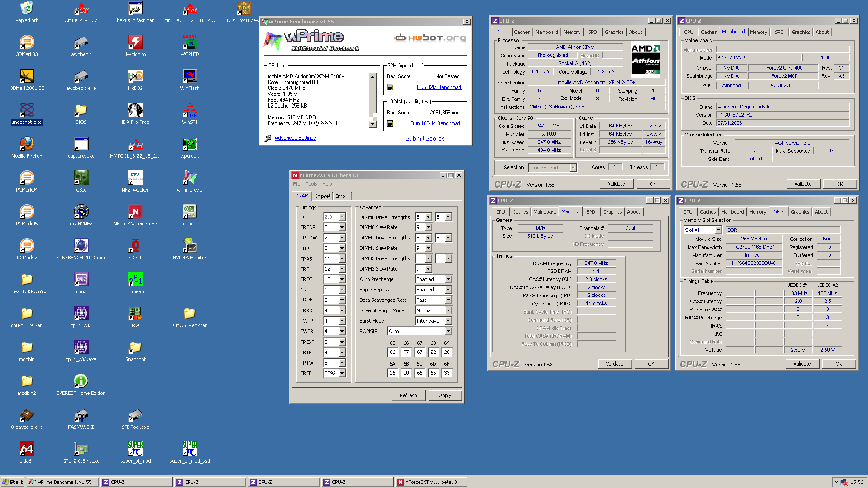Open the SPDTool.exe desktop icon
The width and height of the screenshot is (868, 488).
pos(135,419)
